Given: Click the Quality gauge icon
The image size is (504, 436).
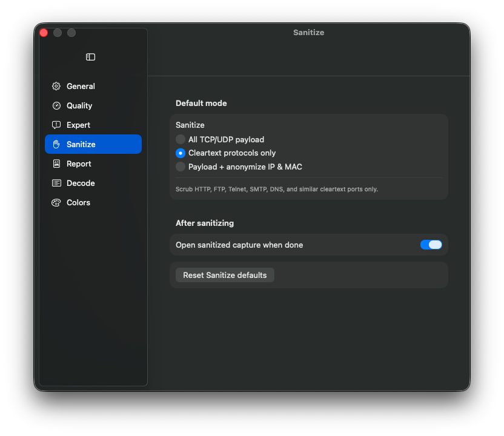Looking at the screenshot, I should 56,106.
